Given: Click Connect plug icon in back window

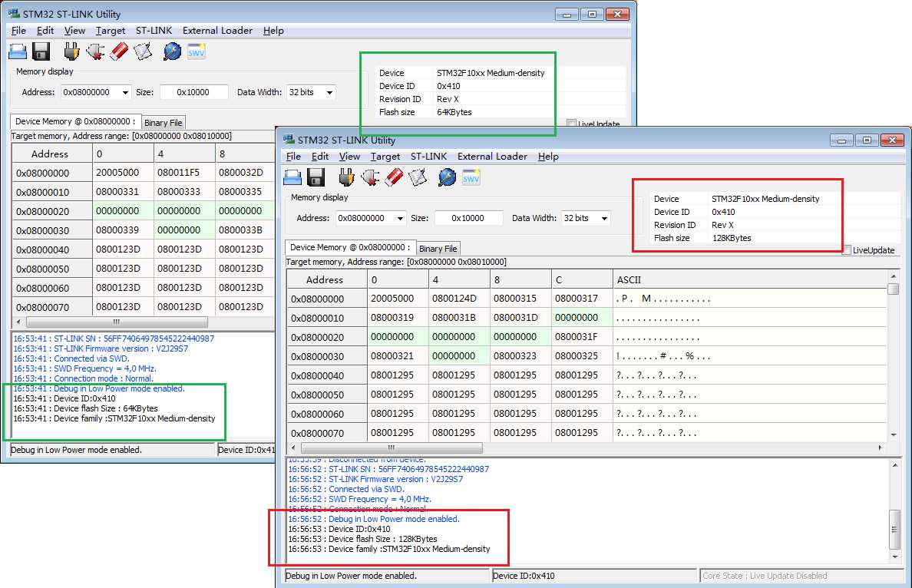Looking at the screenshot, I should tap(71, 51).
